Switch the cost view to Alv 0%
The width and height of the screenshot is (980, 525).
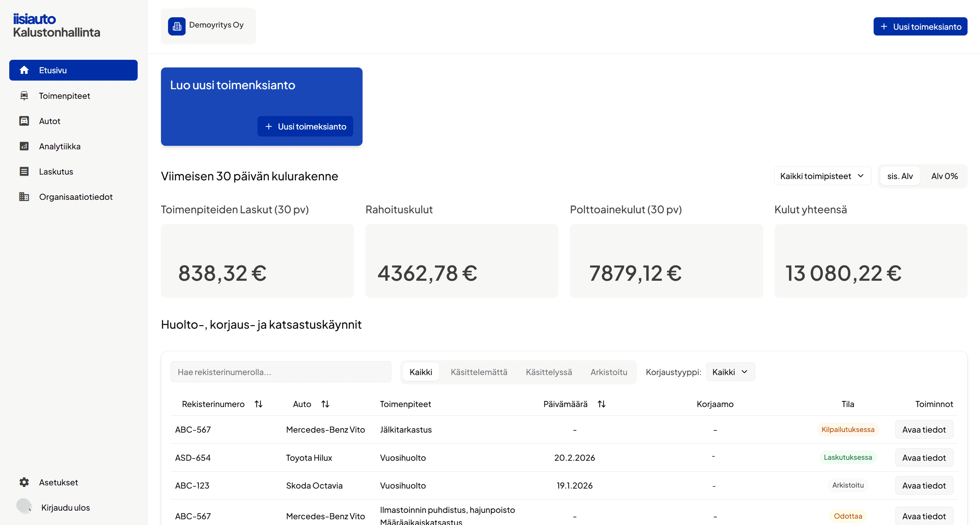944,176
